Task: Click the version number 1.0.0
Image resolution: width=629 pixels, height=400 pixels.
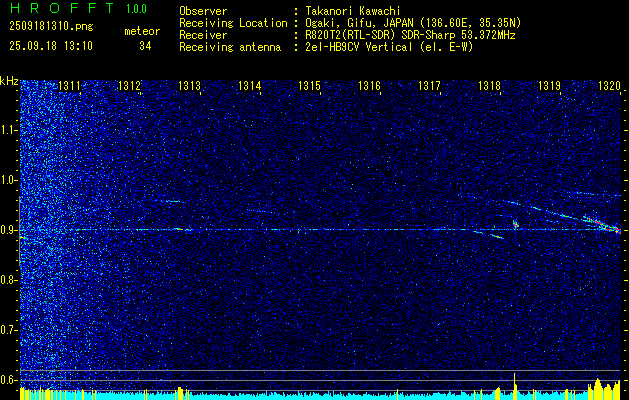Action: (136, 9)
